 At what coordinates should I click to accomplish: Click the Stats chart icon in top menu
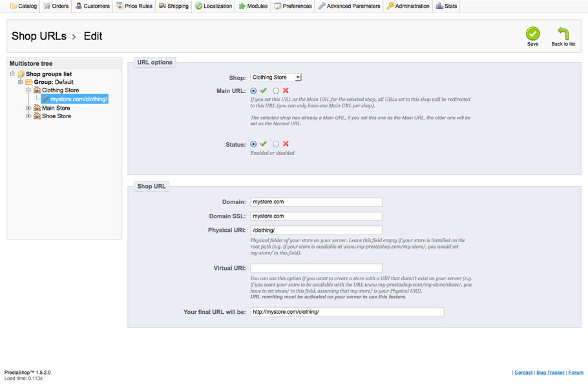439,6
